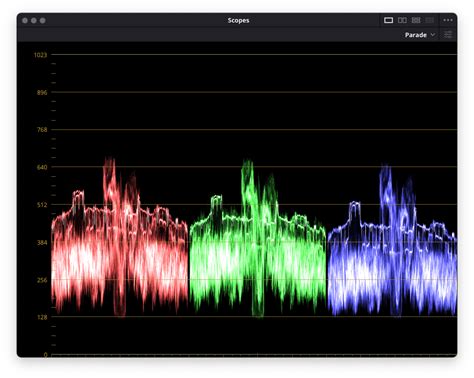Viewport: 474px width, 378px height.
Task: Select the rightmost multi-scope grid layout icon
Action: coord(430,20)
